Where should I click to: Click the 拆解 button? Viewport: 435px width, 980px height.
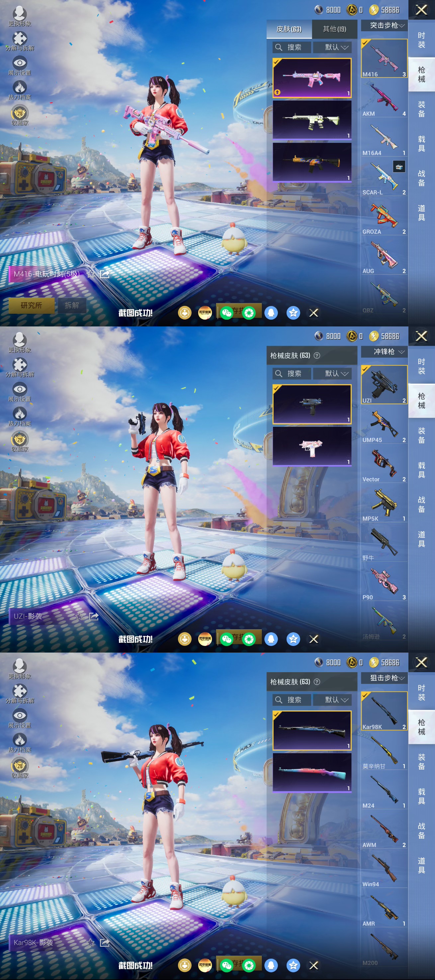[72, 306]
